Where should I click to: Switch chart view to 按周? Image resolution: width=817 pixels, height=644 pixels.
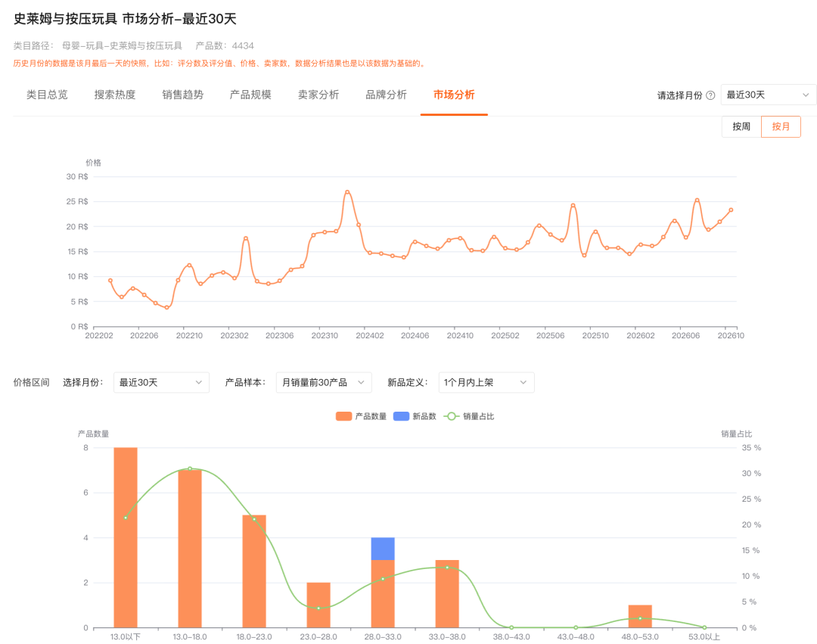click(x=741, y=126)
